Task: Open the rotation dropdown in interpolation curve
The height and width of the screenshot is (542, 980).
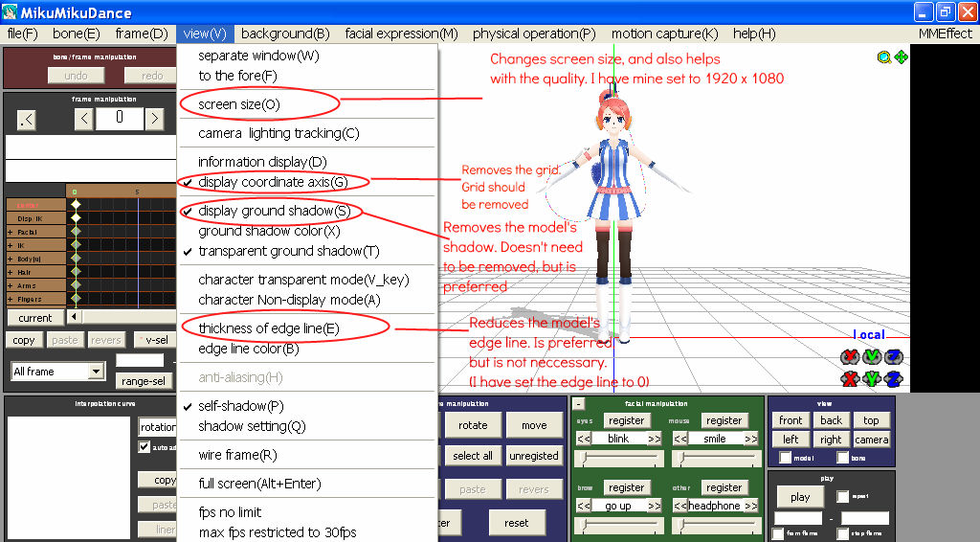Action: [158, 427]
